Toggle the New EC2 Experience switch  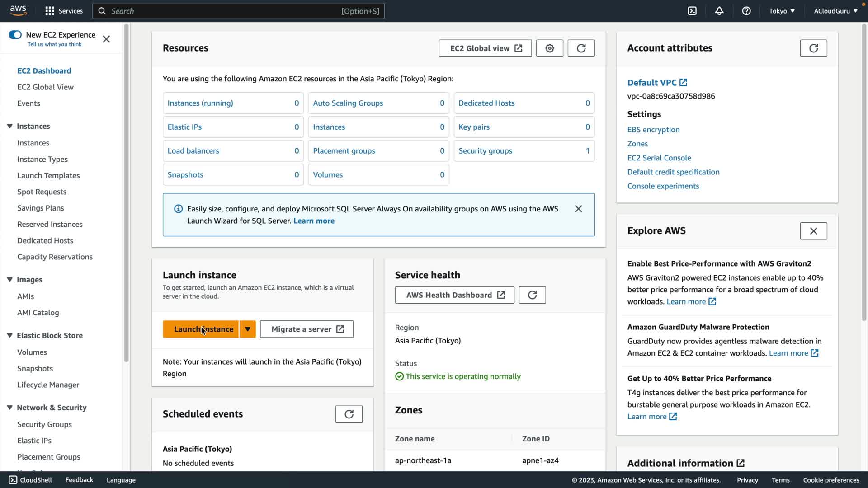coord(15,35)
